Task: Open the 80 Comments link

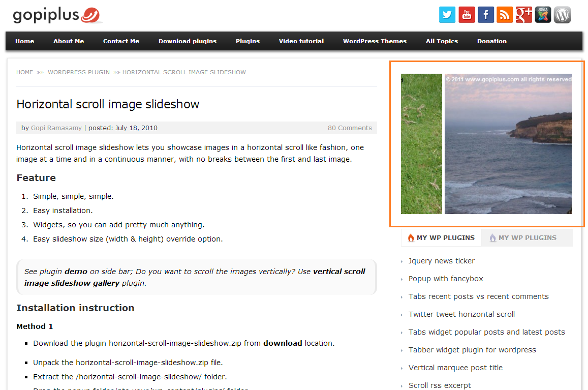Action: (x=350, y=128)
